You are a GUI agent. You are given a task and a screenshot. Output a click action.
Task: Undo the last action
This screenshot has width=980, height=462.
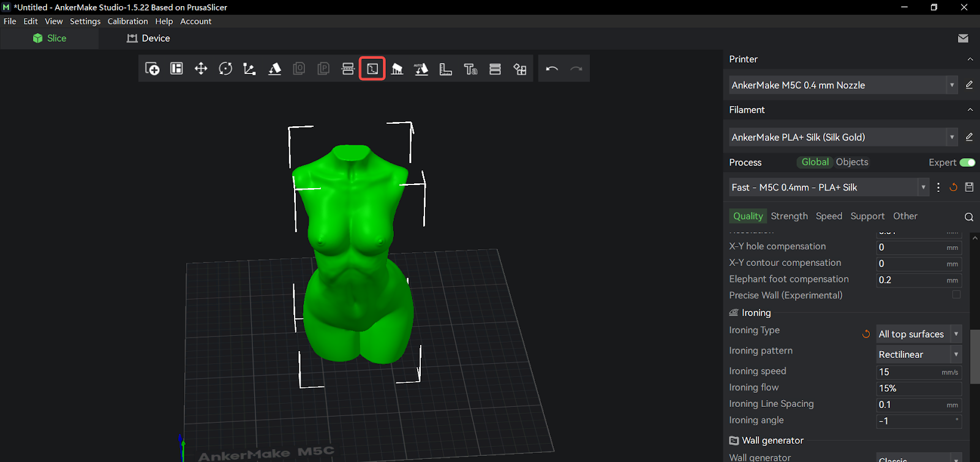pos(552,69)
